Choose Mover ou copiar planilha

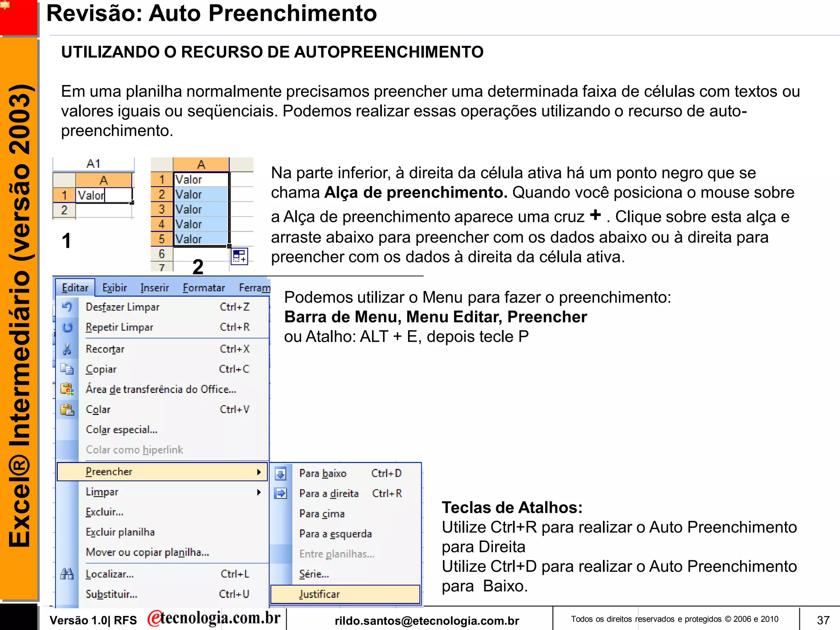point(162,552)
